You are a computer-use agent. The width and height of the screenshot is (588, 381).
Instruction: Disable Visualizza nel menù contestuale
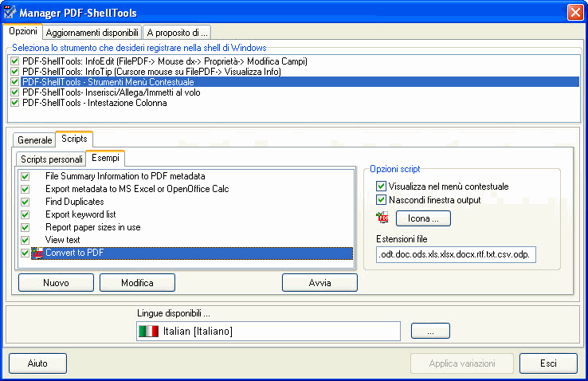click(381, 186)
